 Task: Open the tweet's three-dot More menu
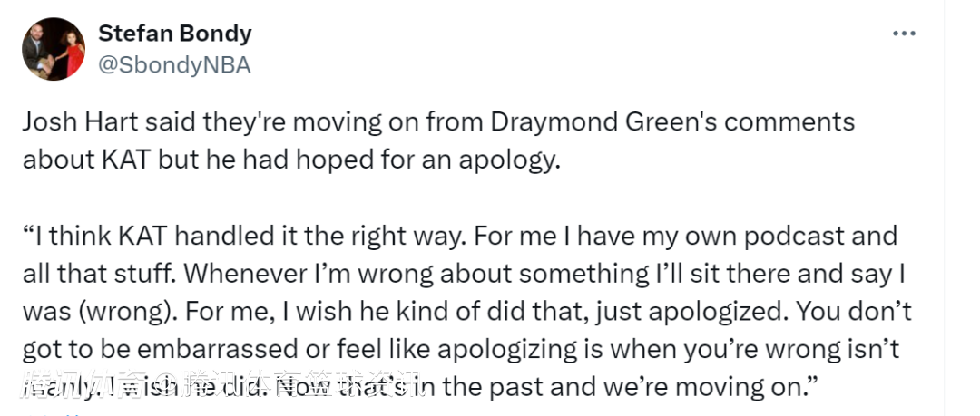click(904, 34)
